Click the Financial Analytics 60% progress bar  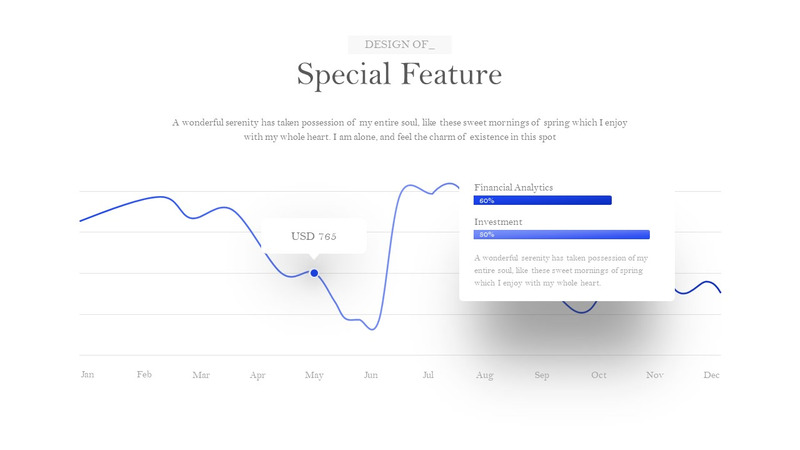542,201
